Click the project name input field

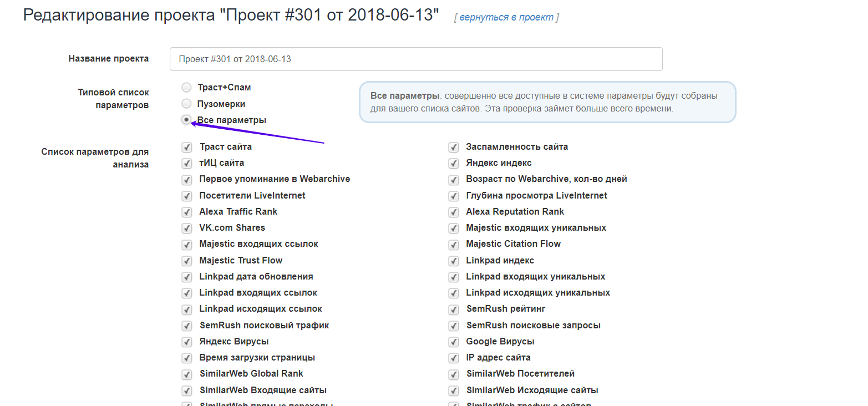tap(415, 59)
